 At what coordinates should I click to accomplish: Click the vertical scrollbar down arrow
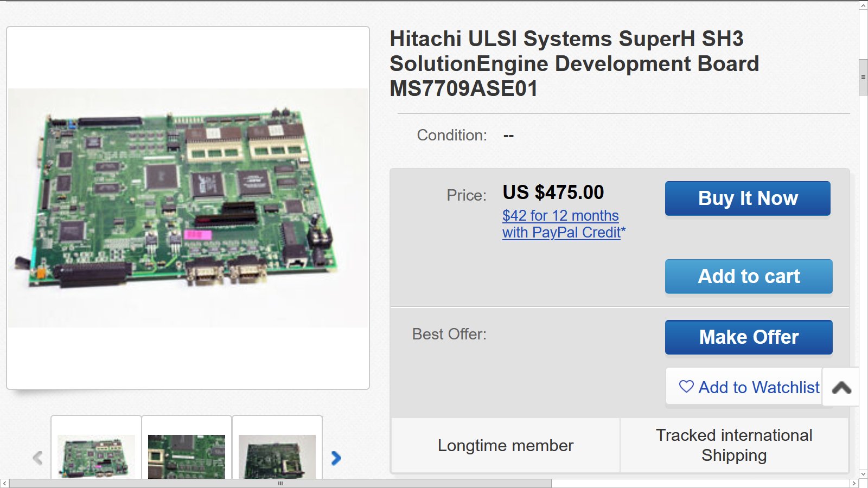(x=863, y=473)
